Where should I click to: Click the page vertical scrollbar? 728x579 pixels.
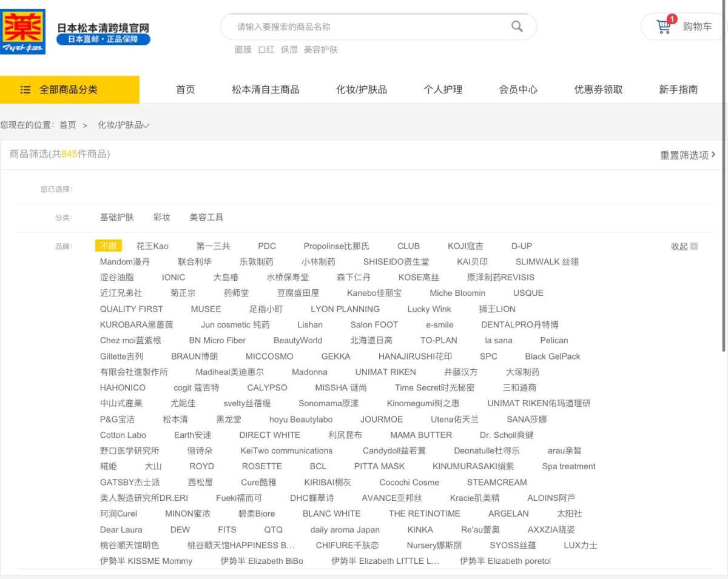click(x=723, y=182)
